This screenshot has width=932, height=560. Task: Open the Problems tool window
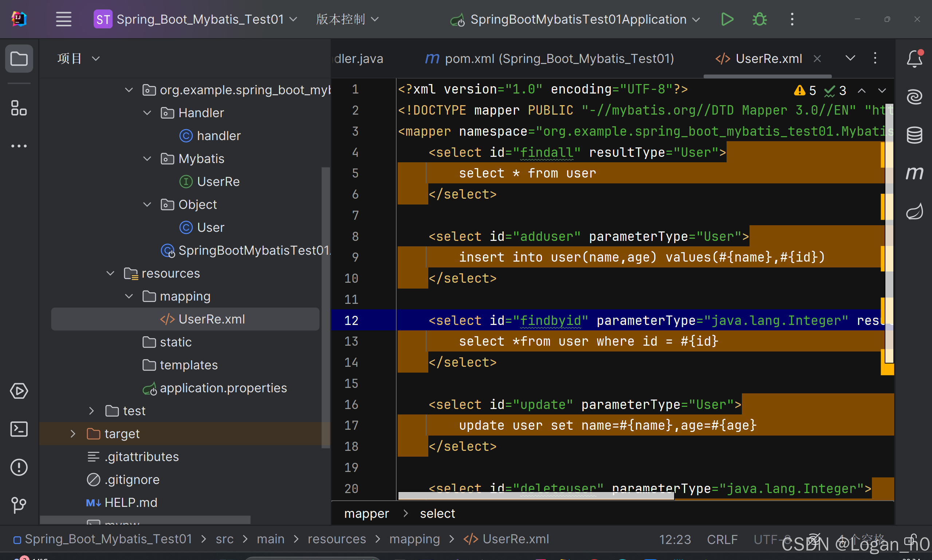[x=19, y=468]
